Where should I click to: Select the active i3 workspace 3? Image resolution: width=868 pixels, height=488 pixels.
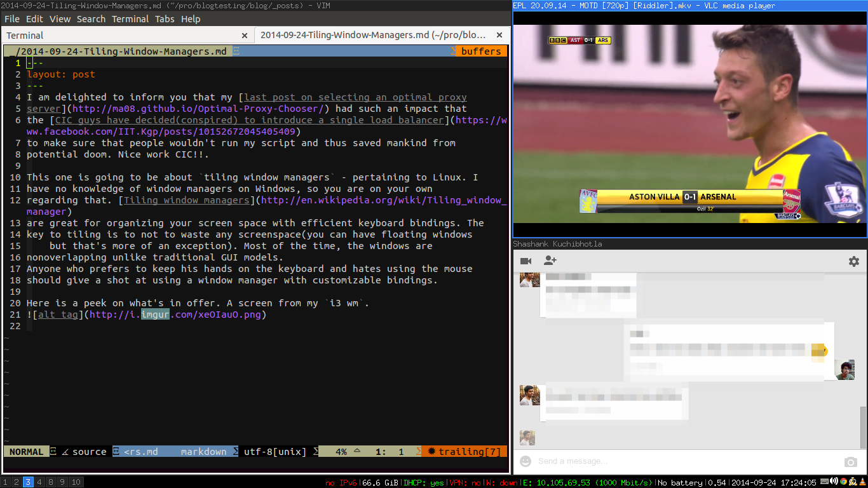[28, 482]
